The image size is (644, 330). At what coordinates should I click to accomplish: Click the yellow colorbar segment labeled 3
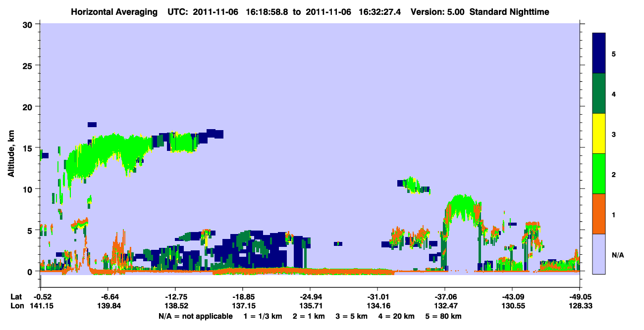[x=599, y=134]
